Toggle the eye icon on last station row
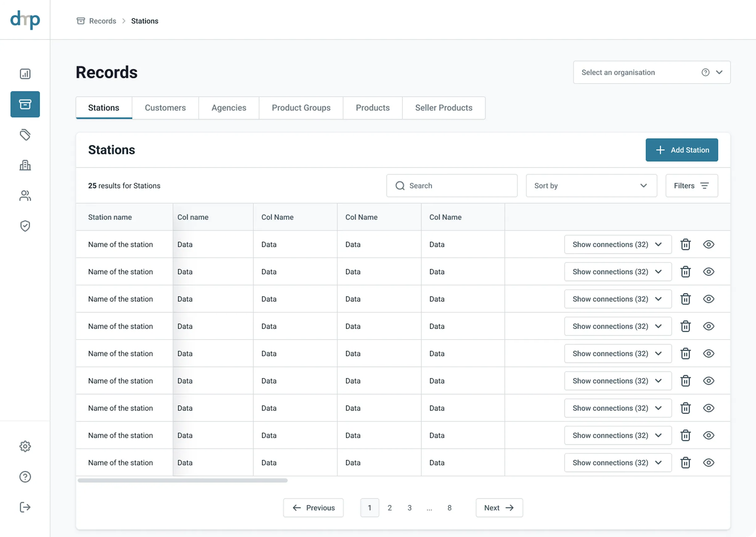This screenshot has width=756, height=537. [x=708, y=463]
